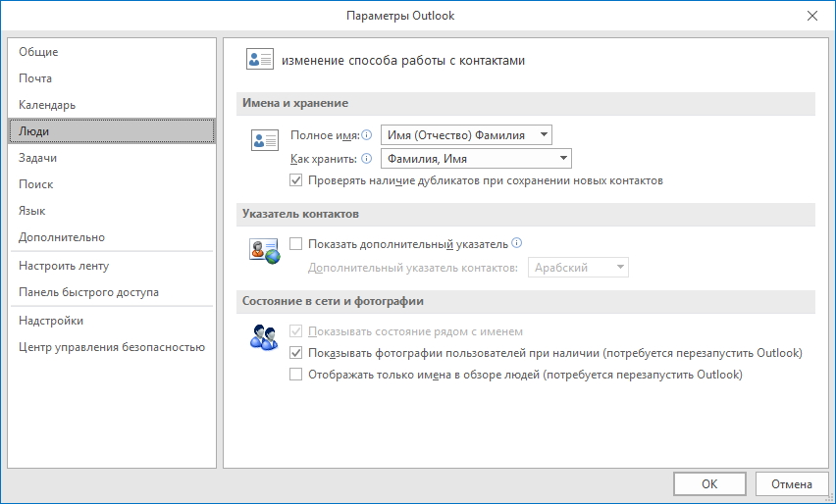Image resolution: width=836 pixels, height=504 pixels.
Task: Open Дополнительно settings
Action: pos(112,237)
